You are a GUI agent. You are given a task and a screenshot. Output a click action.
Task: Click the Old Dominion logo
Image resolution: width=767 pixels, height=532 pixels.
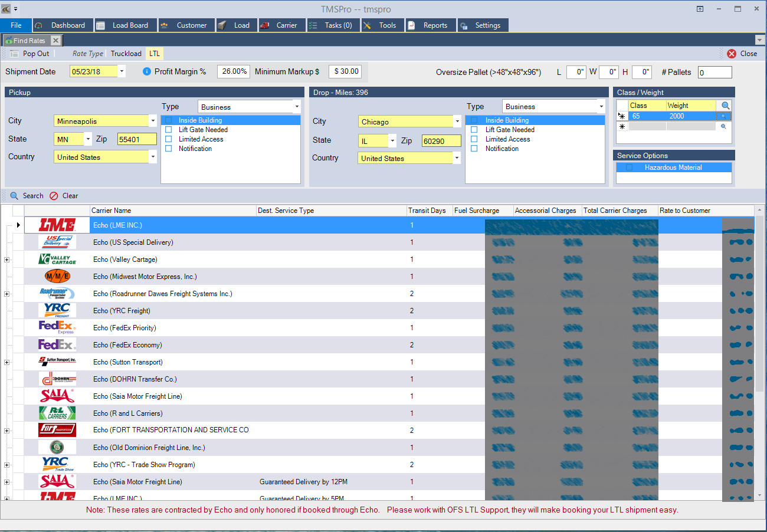pos(57,448)
